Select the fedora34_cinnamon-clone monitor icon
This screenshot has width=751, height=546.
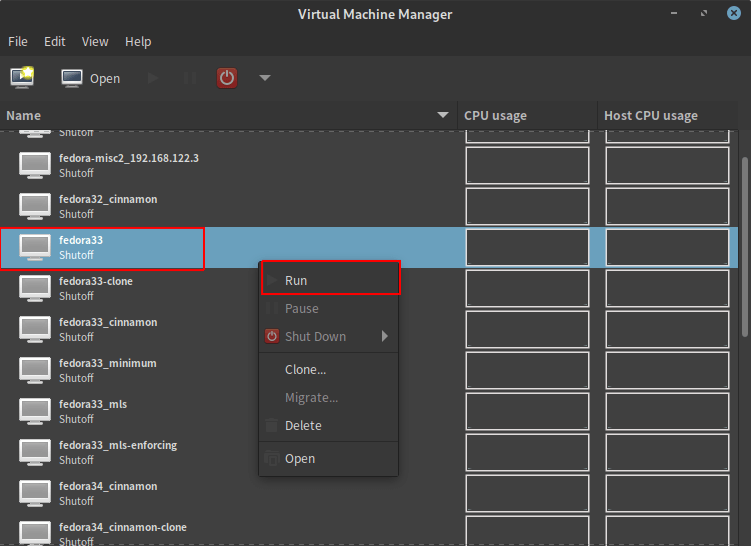tap(35, 533)
